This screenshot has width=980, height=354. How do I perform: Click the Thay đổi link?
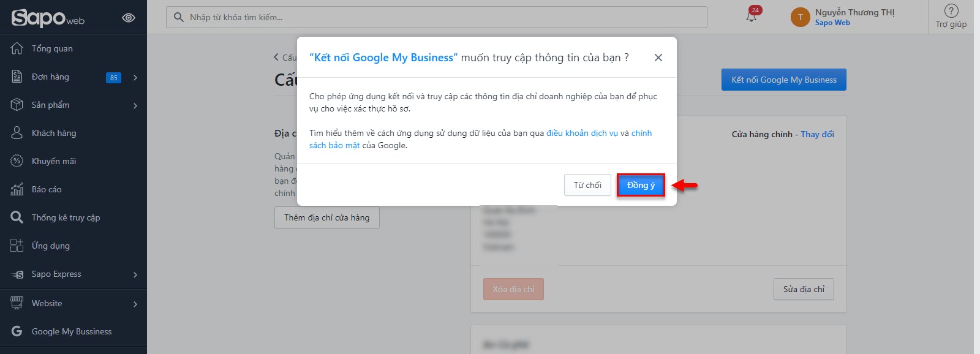click(818, 134)
